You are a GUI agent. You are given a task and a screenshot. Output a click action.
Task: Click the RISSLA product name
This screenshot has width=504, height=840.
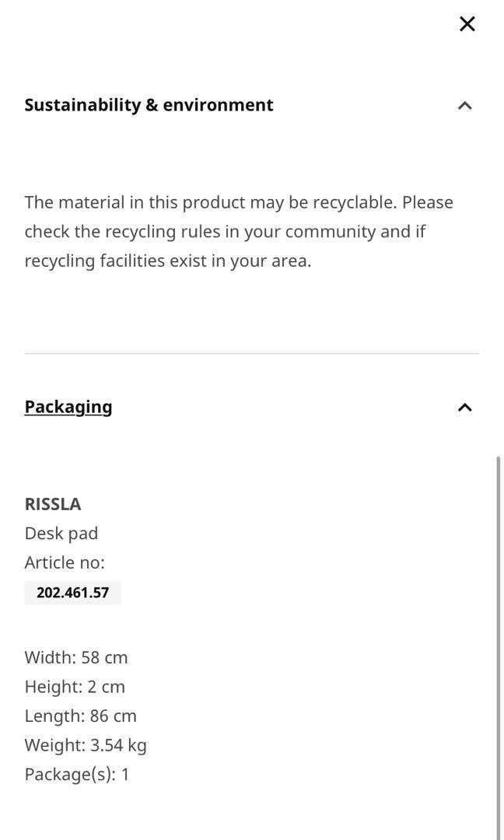coord(53,504)
